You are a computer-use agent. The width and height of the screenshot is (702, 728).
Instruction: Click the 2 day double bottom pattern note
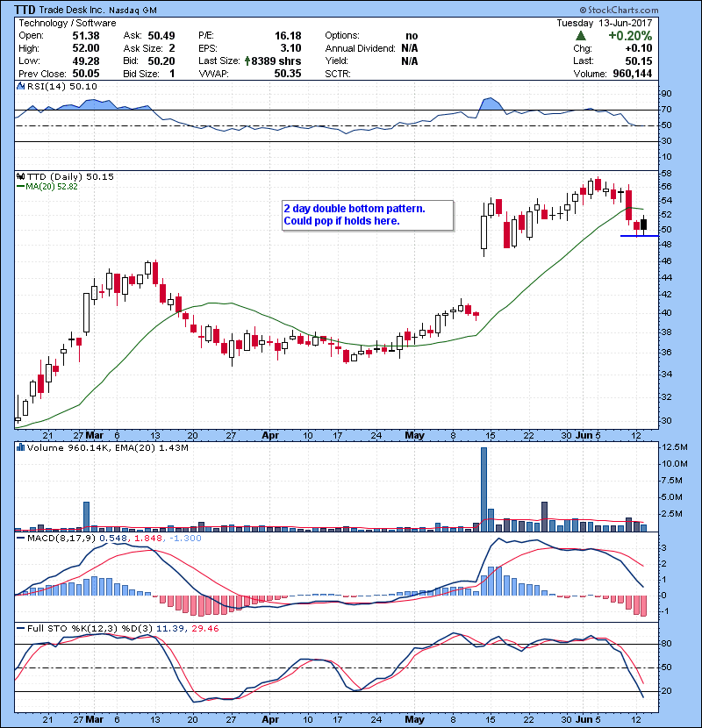point(367,215)
